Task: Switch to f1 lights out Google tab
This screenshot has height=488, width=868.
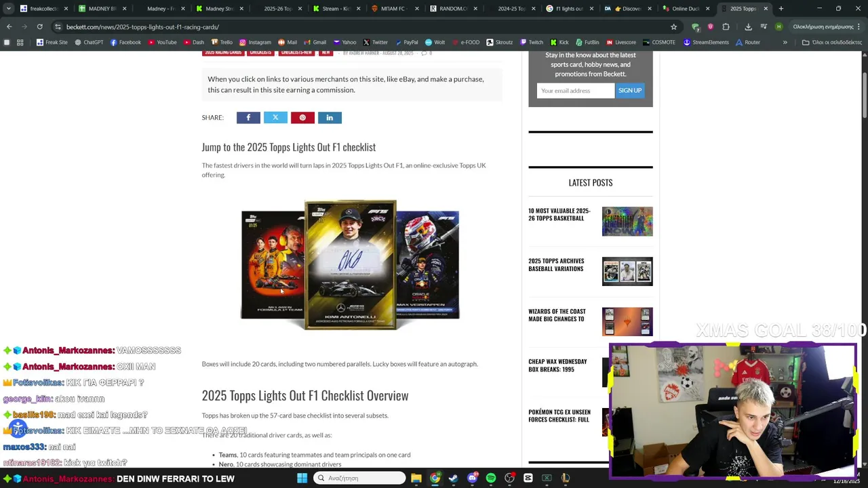Action: pyautogui.click(x=569, y=8)
